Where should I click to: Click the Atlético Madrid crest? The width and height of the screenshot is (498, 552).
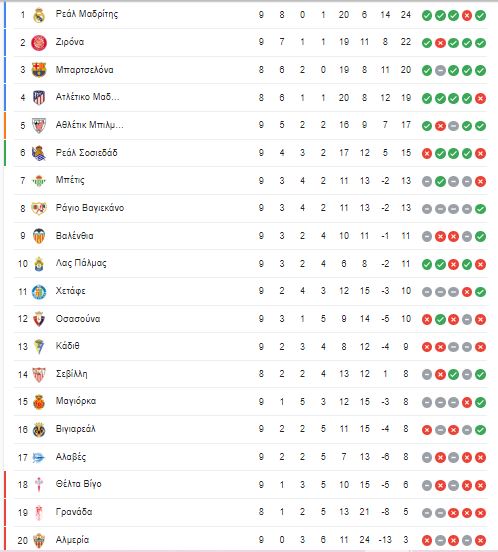click(39, 98)
